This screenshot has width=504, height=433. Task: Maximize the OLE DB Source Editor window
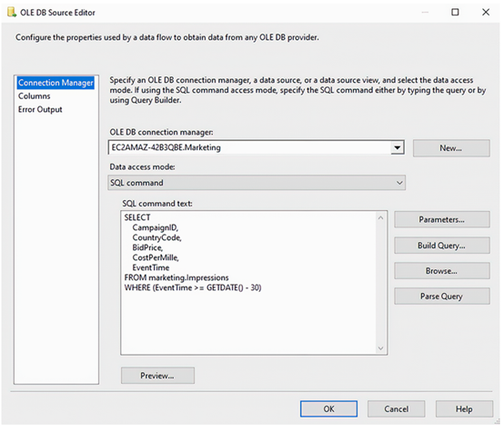tap(455, 12)
